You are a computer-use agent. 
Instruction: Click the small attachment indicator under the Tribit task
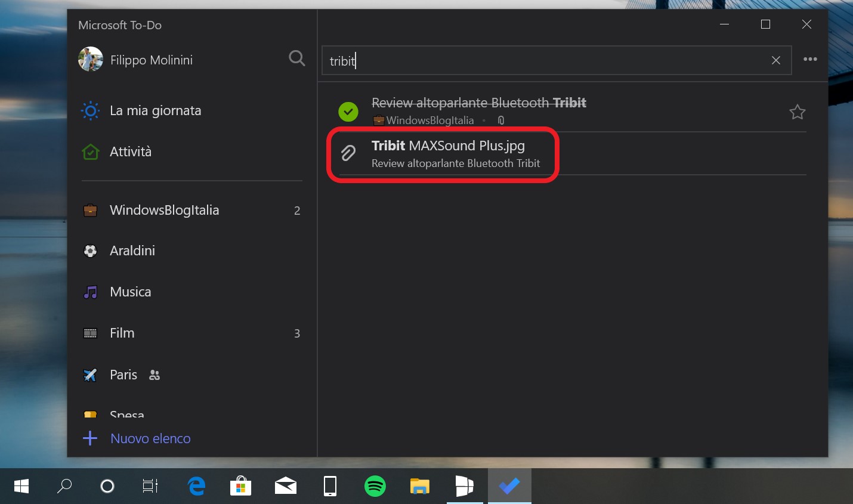point(501,120)
